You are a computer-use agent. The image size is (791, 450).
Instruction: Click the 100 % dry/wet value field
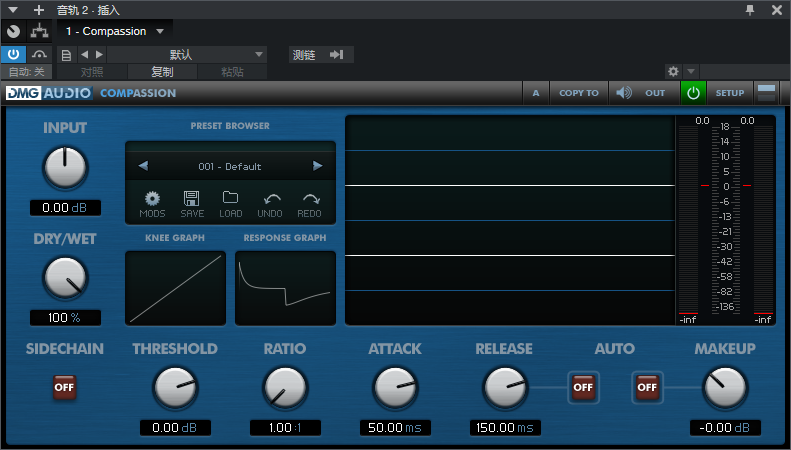coord(65,318)
